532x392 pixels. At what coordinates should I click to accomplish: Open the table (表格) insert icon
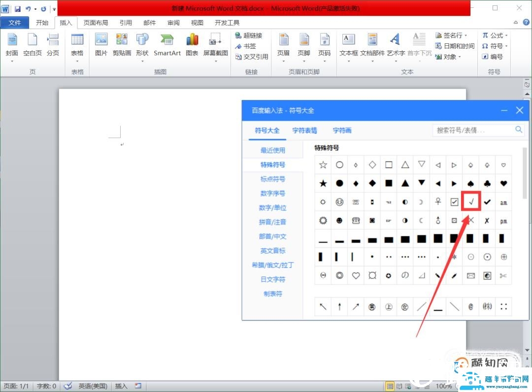[77, 45]
